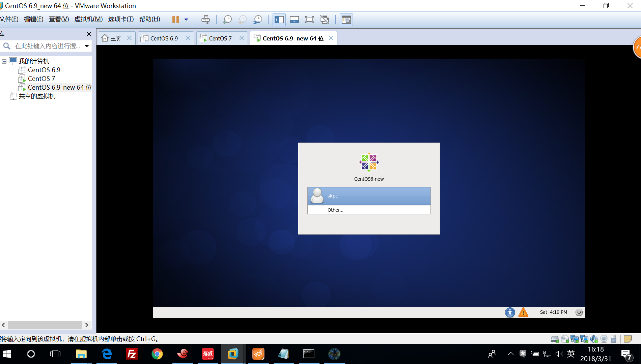
Task: Open the guest power button menu
Action: (x=579, y=312)
